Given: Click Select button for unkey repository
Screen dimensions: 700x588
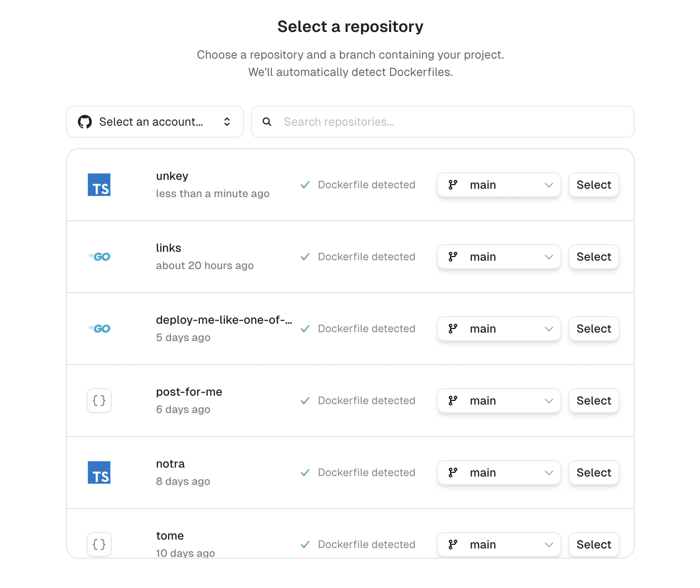Looking at the screenshot, I should pos(594,185).
